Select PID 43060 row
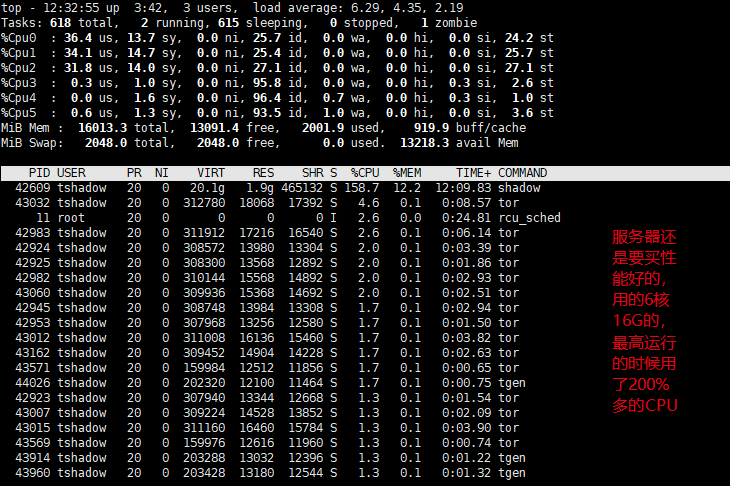 click(33, 293)
